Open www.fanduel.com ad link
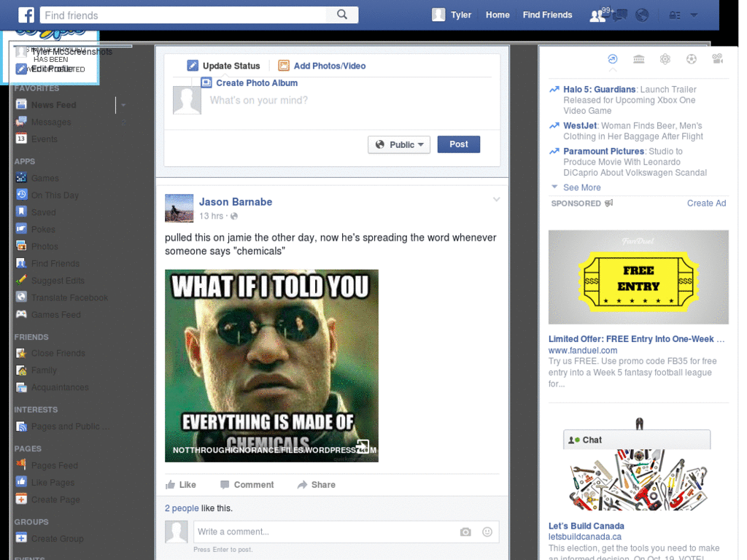 click(x=583, y=351)
